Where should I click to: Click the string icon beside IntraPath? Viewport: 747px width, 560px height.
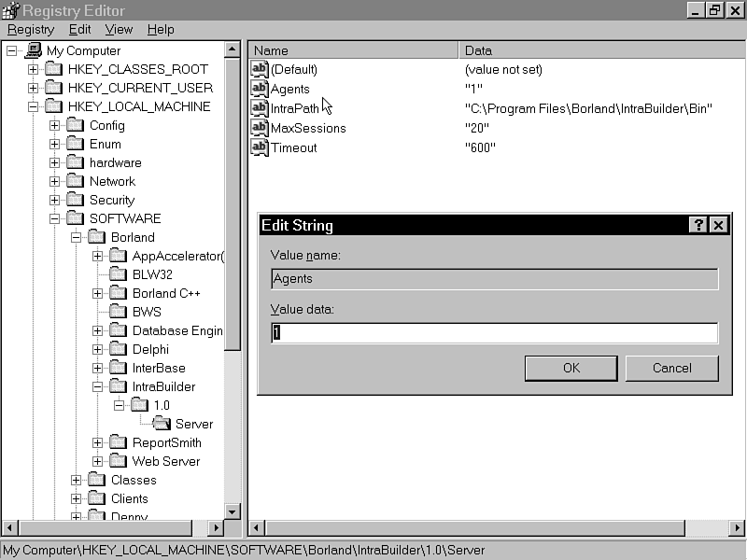point(260,108)
